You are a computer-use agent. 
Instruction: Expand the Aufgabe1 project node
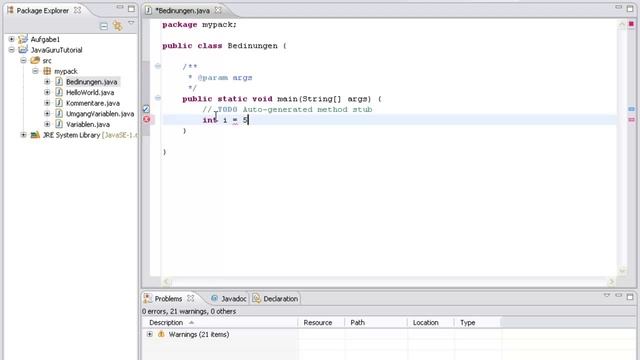[x=11, y=39]
